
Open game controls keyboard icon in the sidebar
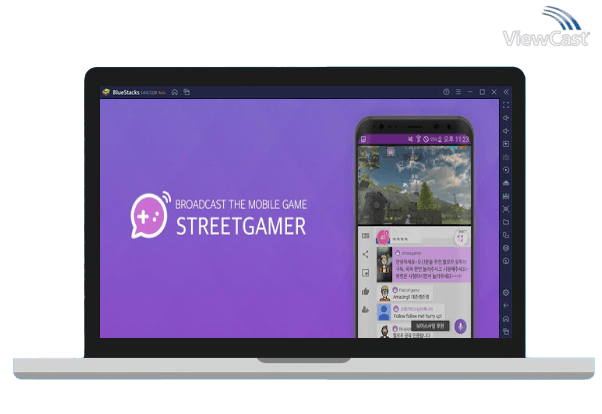506,157
